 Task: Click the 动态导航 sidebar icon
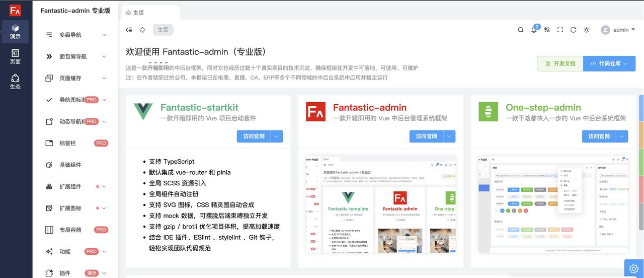point(49,121)
